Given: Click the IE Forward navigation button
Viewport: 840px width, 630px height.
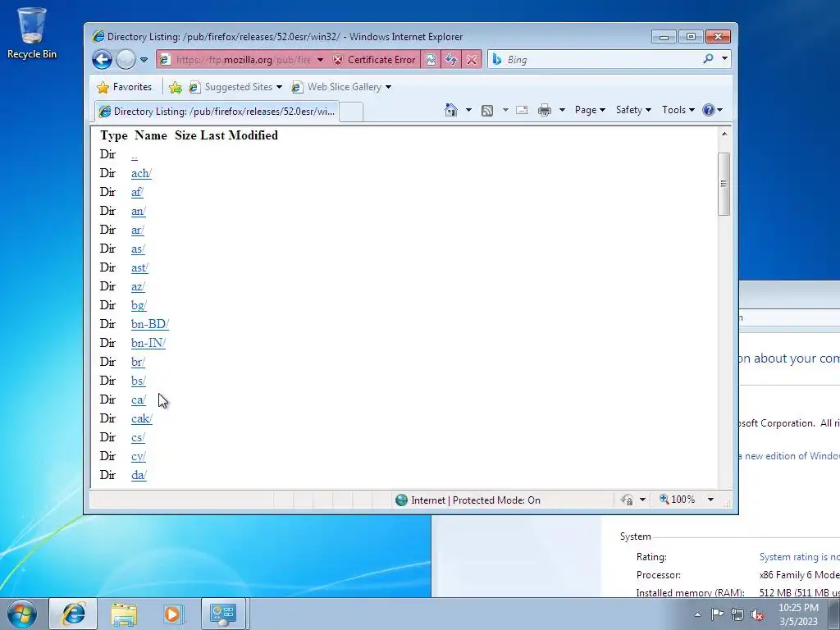Looking at the screenshot, I should click(x=126, y=59).
